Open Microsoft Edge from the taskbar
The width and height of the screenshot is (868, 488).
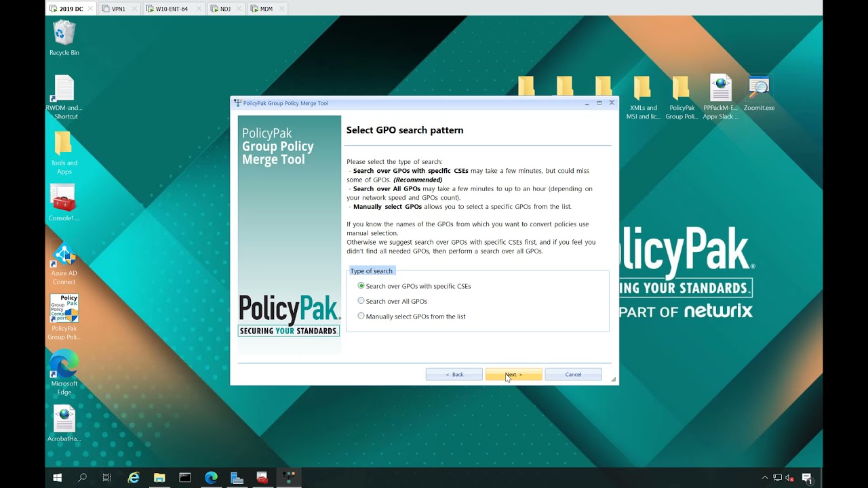click(x=211, y=478)
